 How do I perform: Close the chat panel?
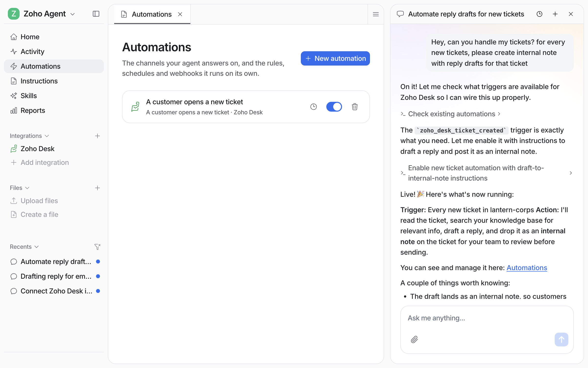(x=571, y=14)
